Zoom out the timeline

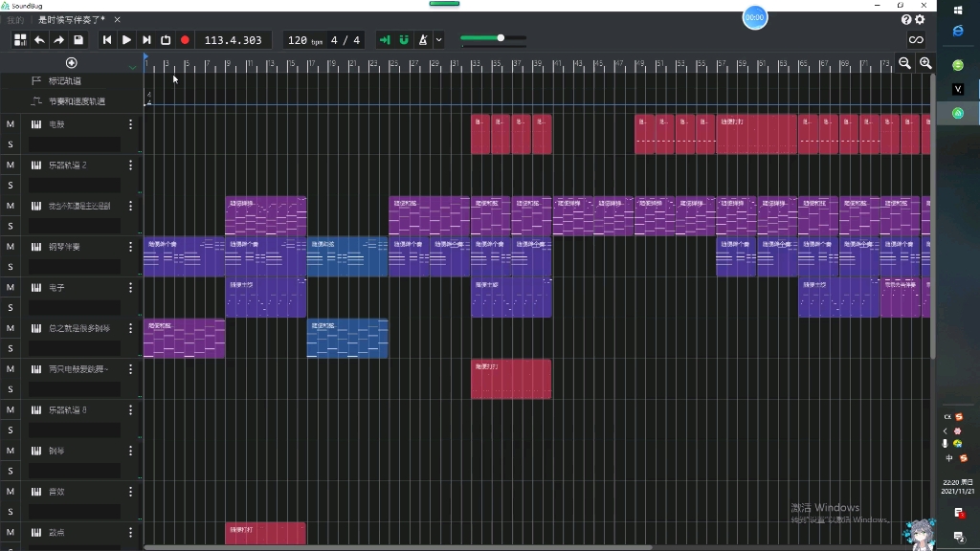click(904, 63)
